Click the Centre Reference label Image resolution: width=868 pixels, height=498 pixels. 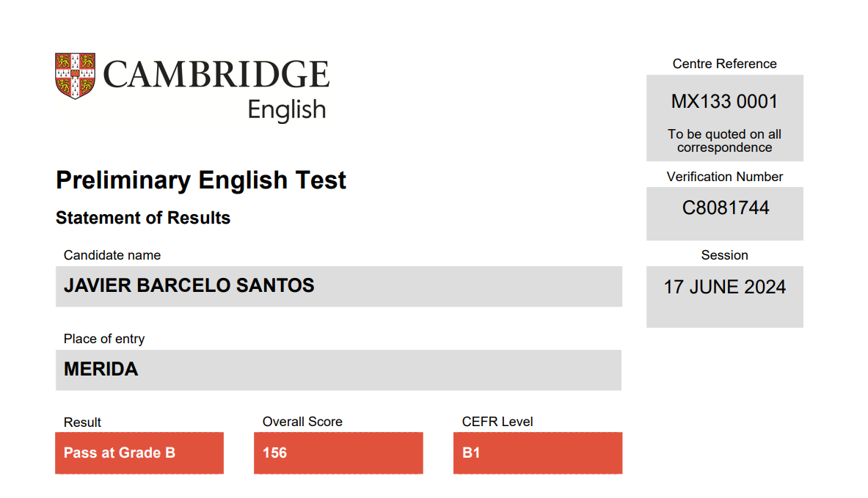pyautogui.click(x=725, y=65)
